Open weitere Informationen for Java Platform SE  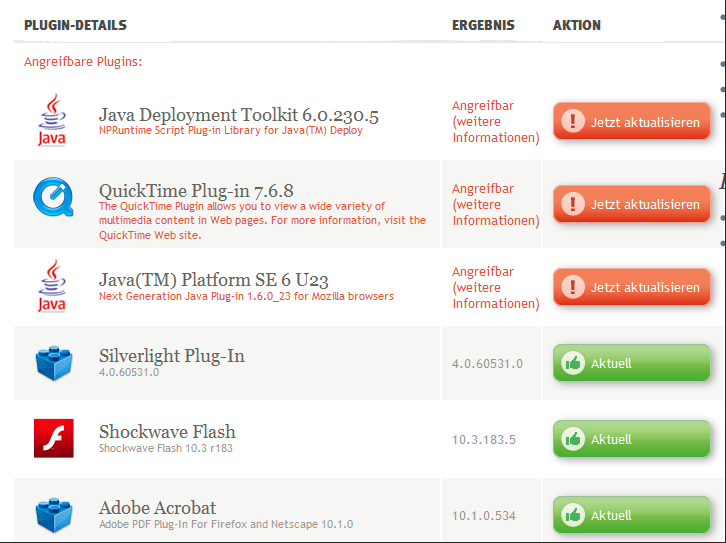tap(496, 295)
